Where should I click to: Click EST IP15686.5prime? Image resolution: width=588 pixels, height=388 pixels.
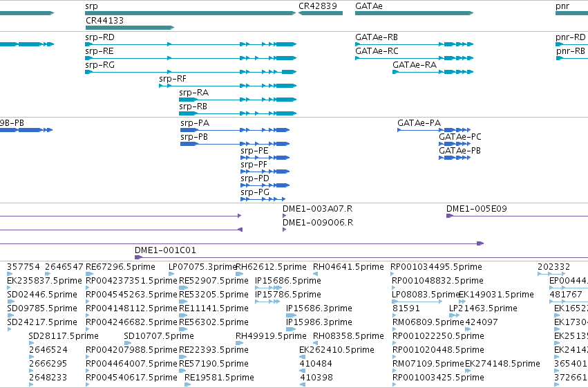pyautogui.click(x=288, y=281)
